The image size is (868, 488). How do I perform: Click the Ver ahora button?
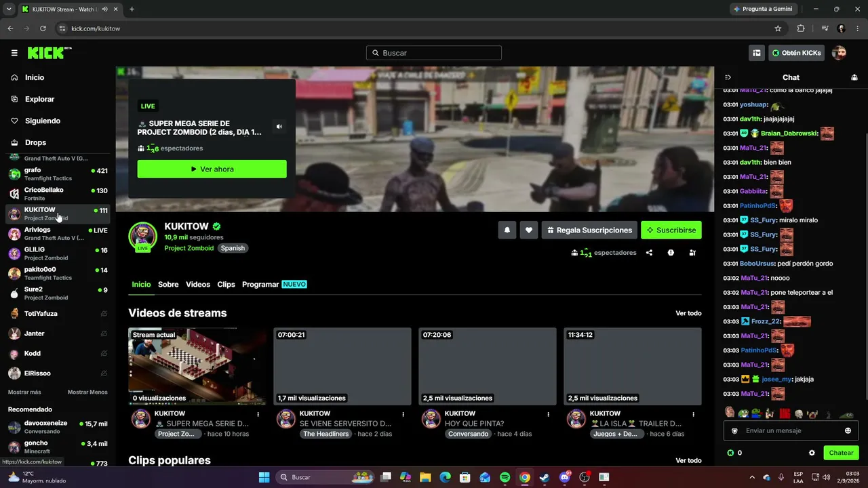pos(212,169)
